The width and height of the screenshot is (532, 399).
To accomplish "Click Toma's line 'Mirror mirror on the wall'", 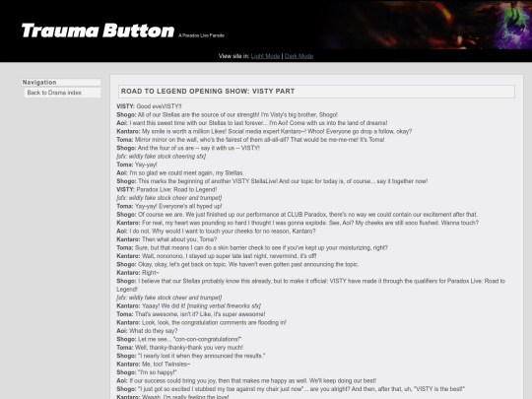I will [250, 140].
